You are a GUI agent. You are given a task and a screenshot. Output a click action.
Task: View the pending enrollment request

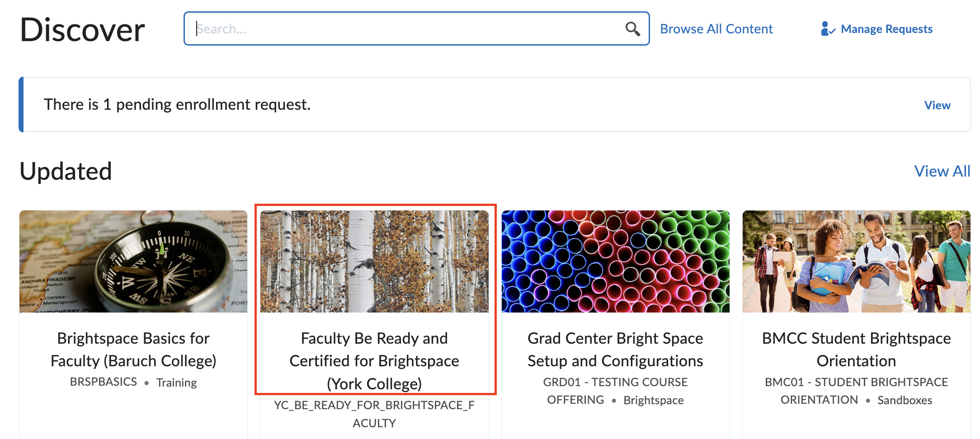point(937,105)
